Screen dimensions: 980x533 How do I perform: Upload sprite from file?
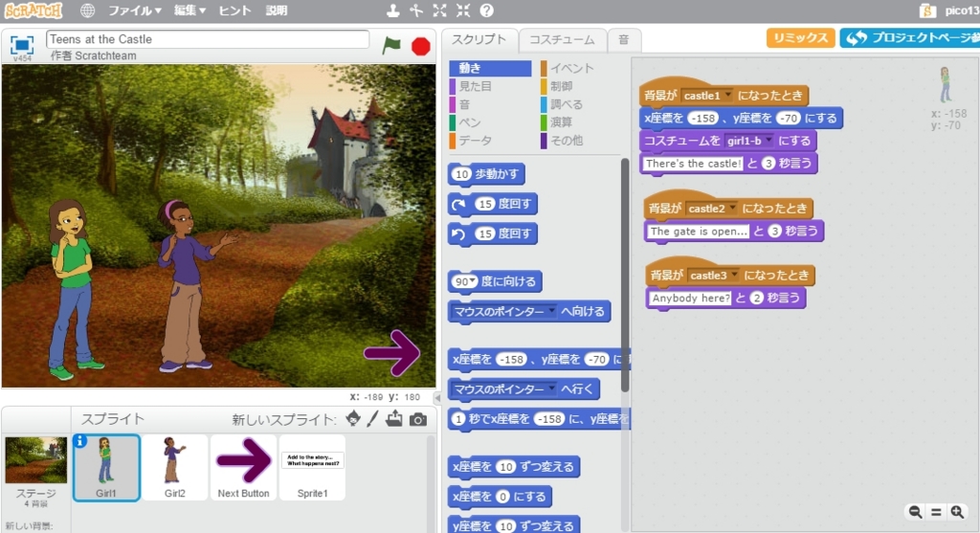[394, 419]
